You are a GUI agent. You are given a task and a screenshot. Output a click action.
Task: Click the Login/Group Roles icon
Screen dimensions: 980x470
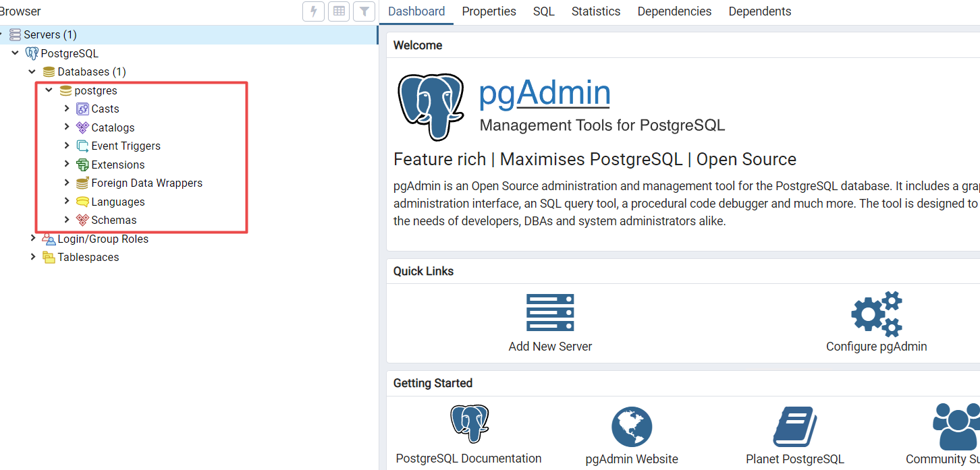49,239
